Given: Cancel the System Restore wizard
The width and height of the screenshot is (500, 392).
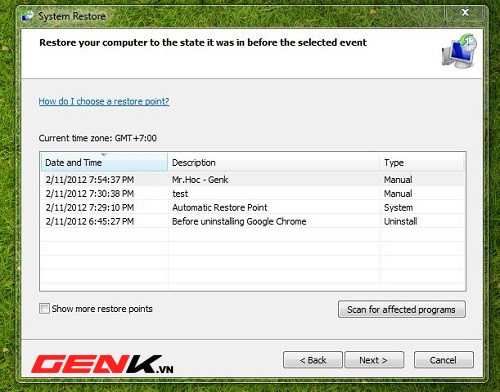Looking at the screenshot, I should tap(443, 360).
